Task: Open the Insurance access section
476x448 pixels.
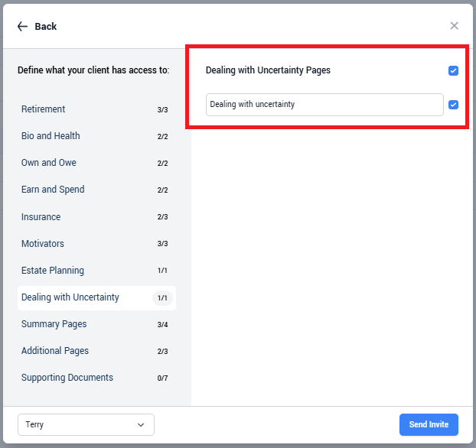Action: point(96,217)
